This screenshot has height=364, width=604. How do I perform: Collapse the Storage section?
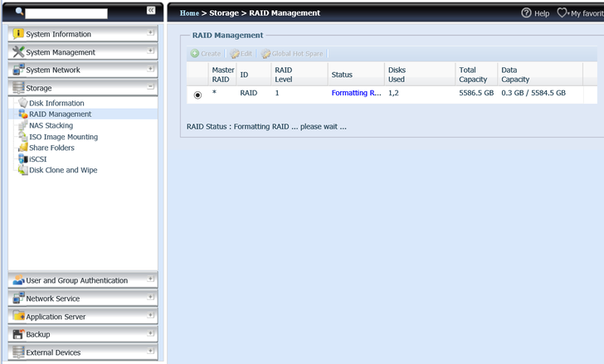(x=150, y=87)
